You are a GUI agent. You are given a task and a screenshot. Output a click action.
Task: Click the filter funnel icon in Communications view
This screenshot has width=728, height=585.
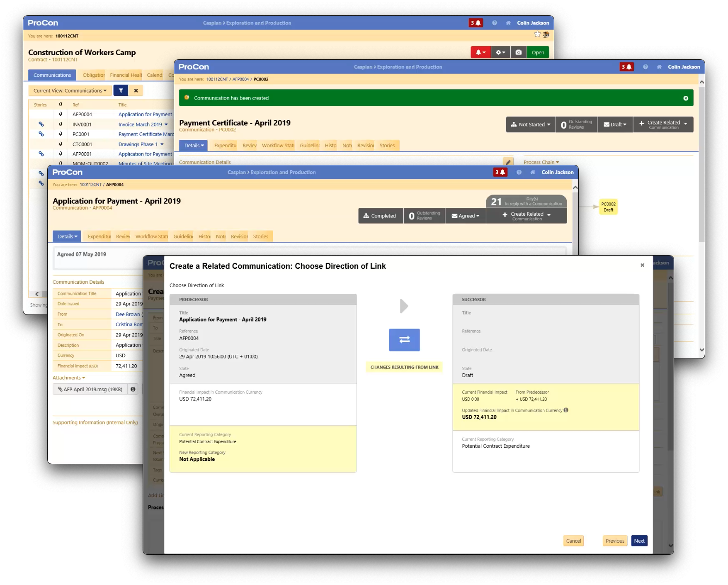coord(121,90)
